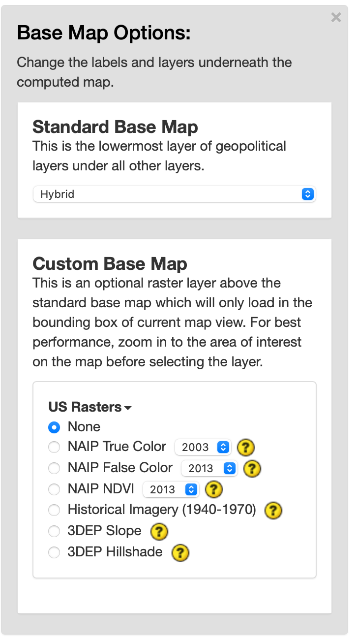Viewport: 357px width, 644px height.
Task: Expand the US Rasters dropdown menu
Action: 90,407
